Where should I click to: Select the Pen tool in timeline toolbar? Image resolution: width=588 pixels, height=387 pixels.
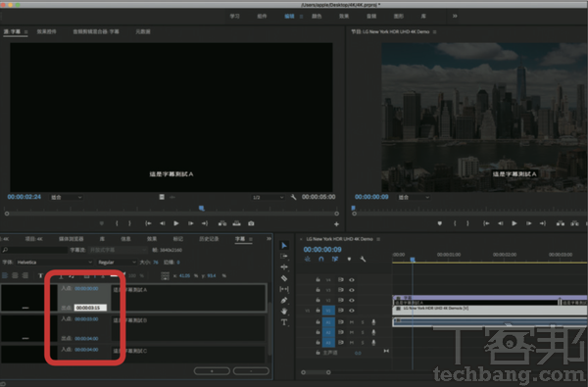pos(284,300)
